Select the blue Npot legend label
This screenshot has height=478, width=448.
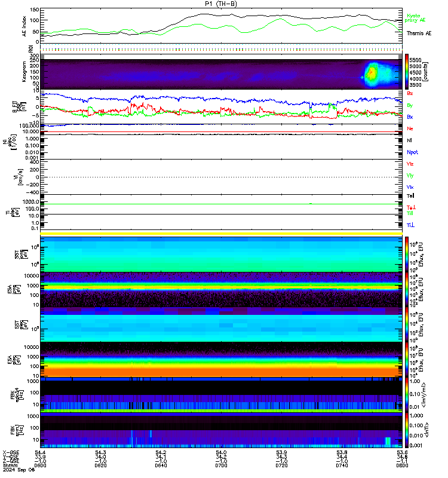[412, 152]
